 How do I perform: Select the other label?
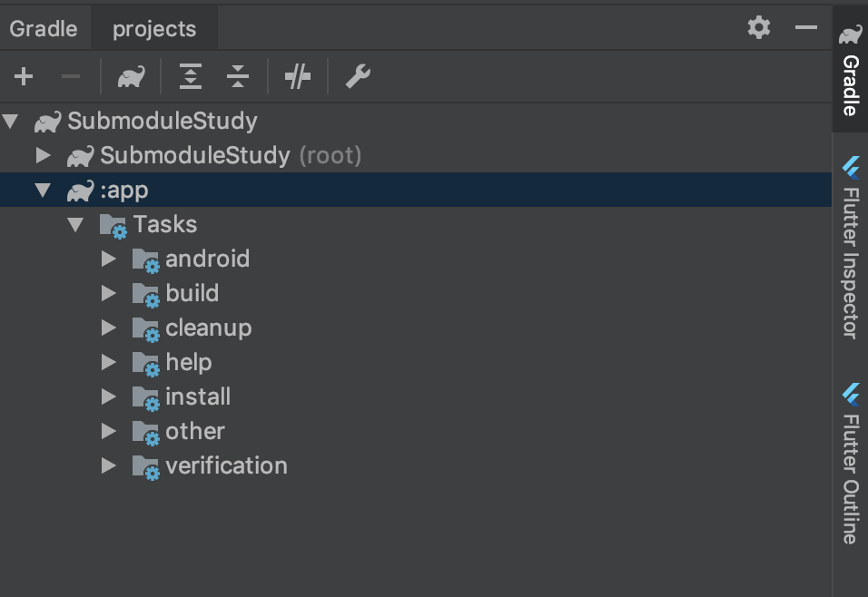coord(195,432)
